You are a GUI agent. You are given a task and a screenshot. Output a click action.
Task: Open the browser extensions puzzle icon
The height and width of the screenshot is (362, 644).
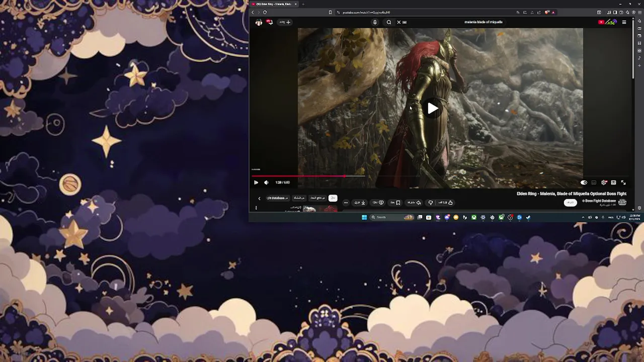tap(627, 12)
